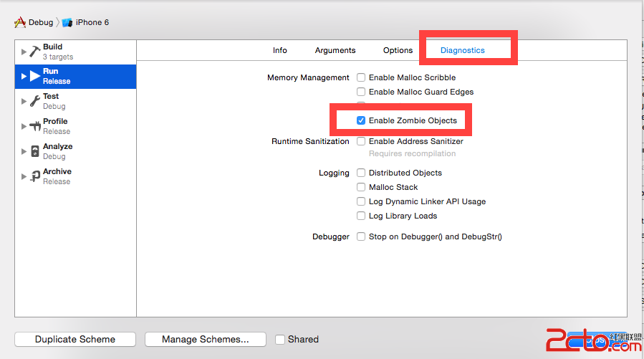Screen dimensions: 644x359
Task: Click the Profile instrument icon
Action: click(x=34, y=126)
